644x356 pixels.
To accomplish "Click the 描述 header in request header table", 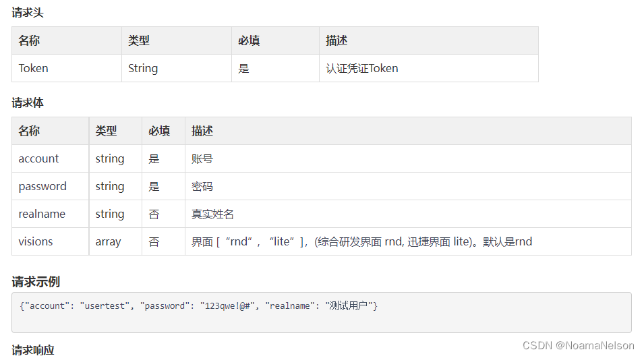I will (x=429, y=40).
